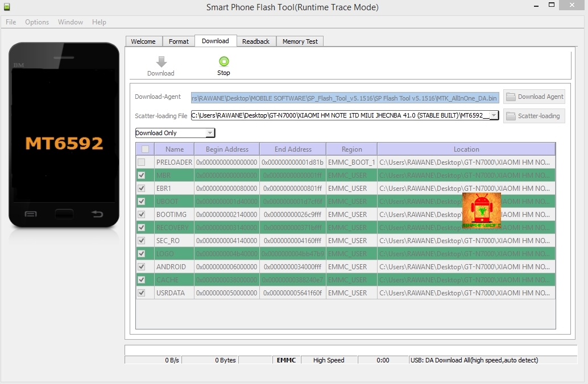Click the End Address column header
Viewport: 588px width, 384px height.
[293, 149]
